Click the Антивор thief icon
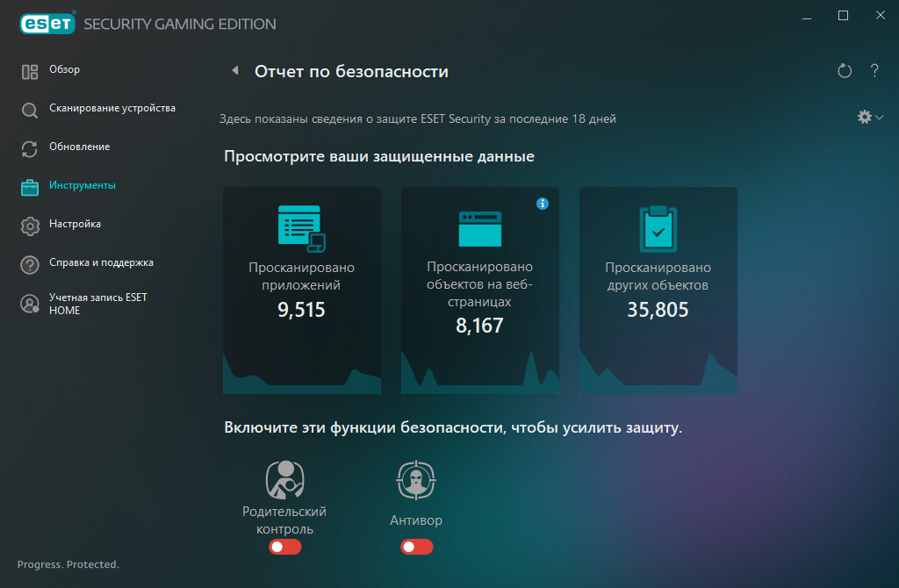Viewport: 899px width, 588px height. [416, 480]
